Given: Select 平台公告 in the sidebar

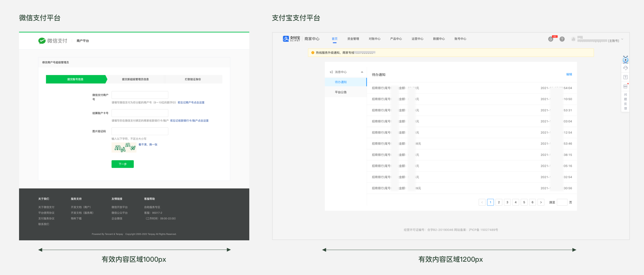Looking at the screenshot, I should point(341,92).
